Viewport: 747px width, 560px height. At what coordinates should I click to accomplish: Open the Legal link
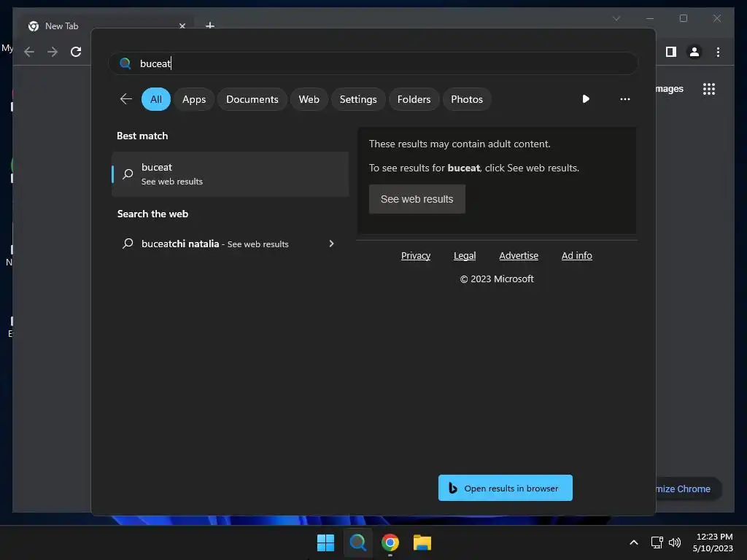(465, 256)
